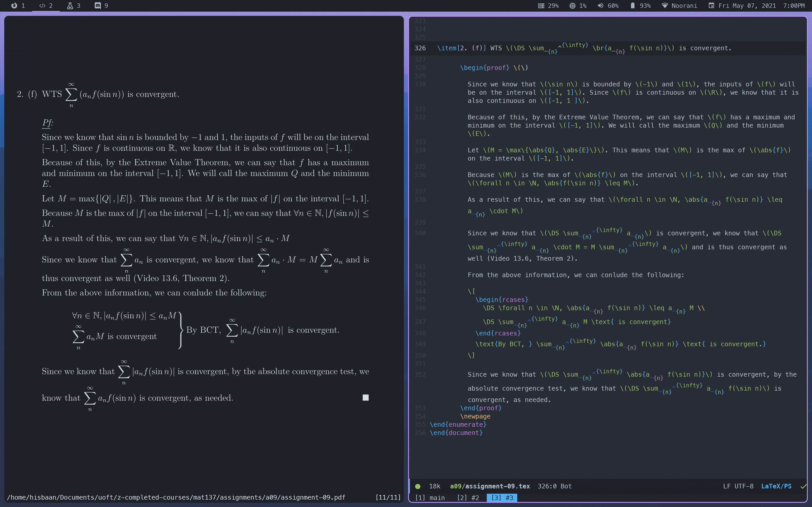
Task: Select the active [3] #3 tab
Action: 502,498
